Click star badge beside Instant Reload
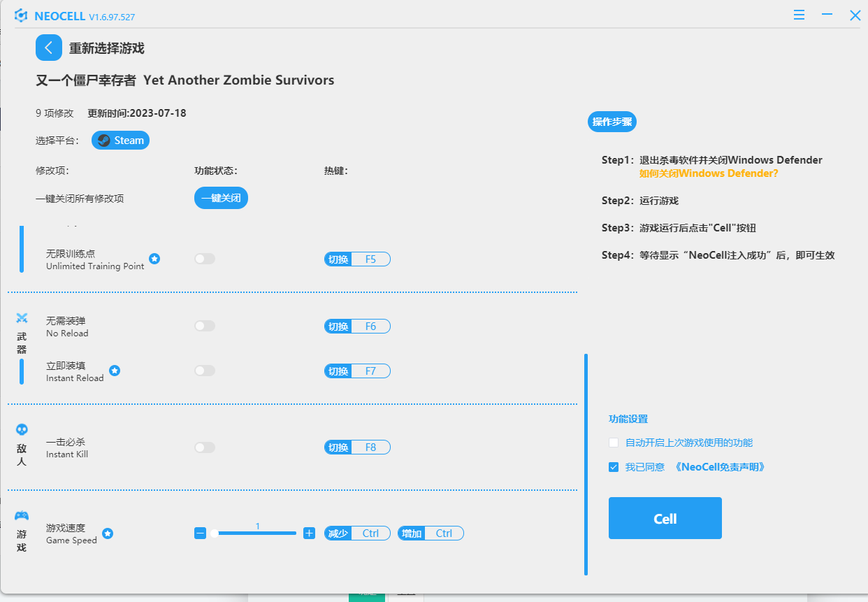 [115, 371]
